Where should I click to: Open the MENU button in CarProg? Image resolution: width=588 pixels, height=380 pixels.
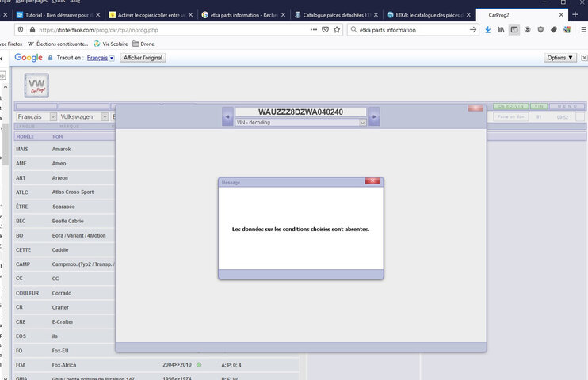(567, 106)
